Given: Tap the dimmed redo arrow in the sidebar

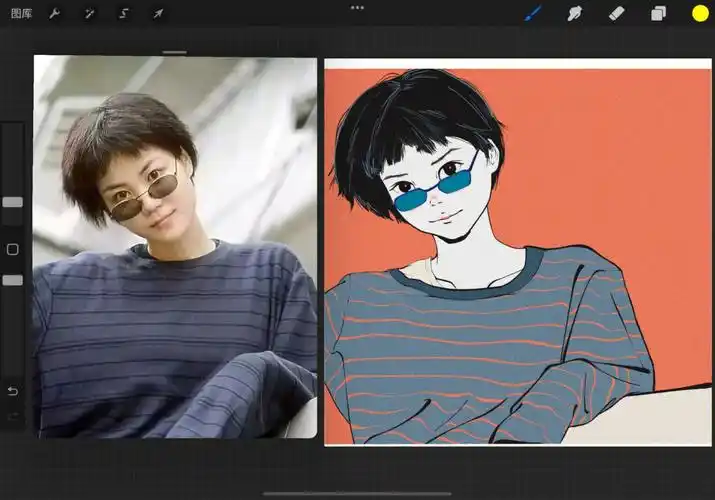Looking at the screenshot, I should [13, 415].
